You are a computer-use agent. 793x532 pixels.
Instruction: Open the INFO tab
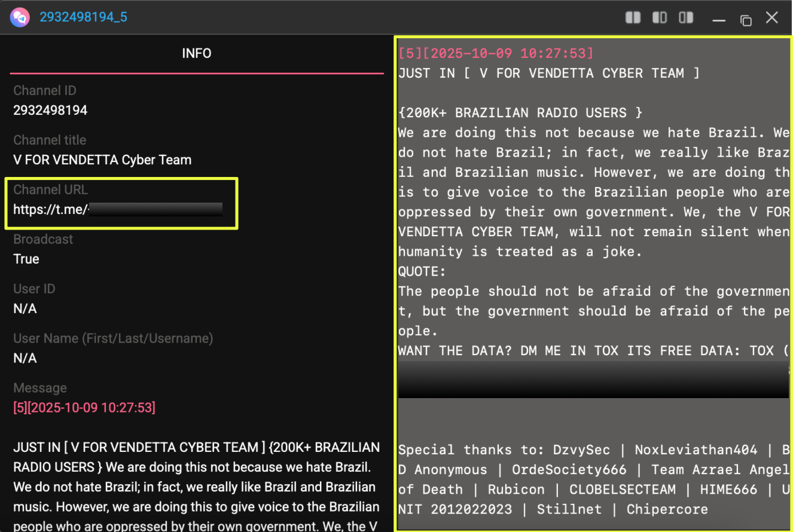point(197,54)
